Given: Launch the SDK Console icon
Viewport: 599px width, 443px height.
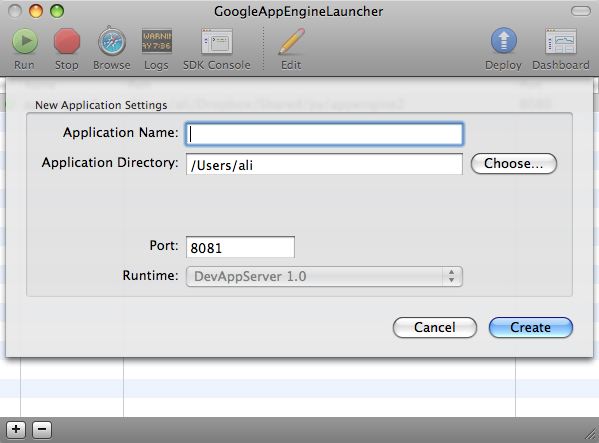Looking at the screenshot, I should (x=217, y=41).
